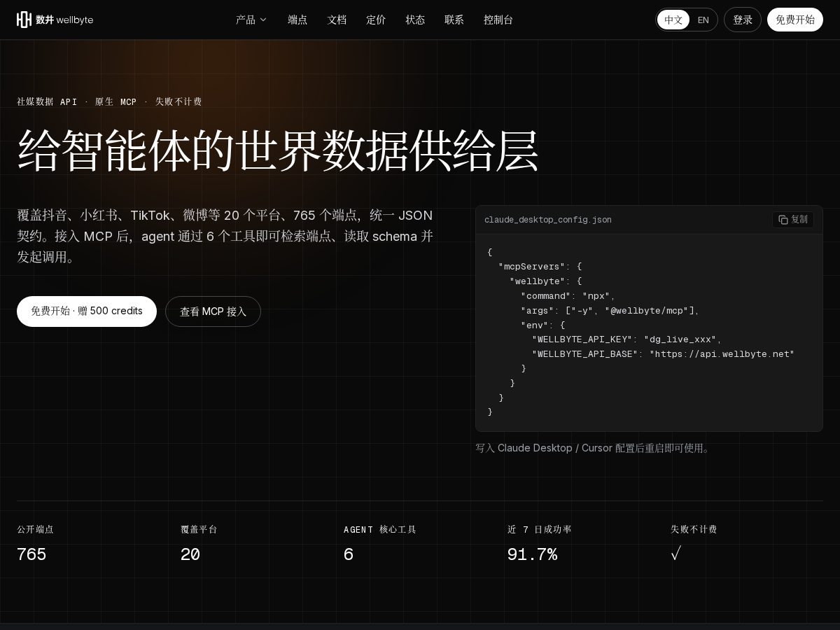Open the 联系 nav item
Viewport: 840px width, 630px height.
pyautogui.click(x=454, y=20)
